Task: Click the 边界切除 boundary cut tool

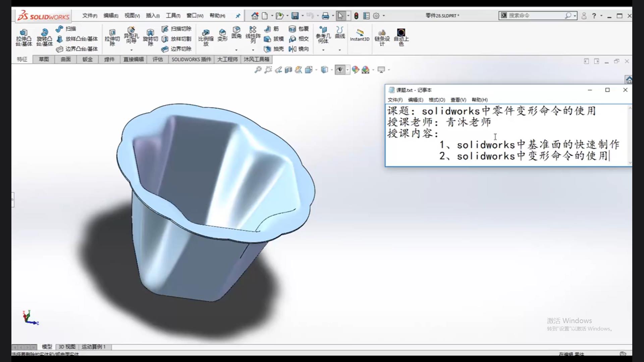Action: click(x=176, y=49)
